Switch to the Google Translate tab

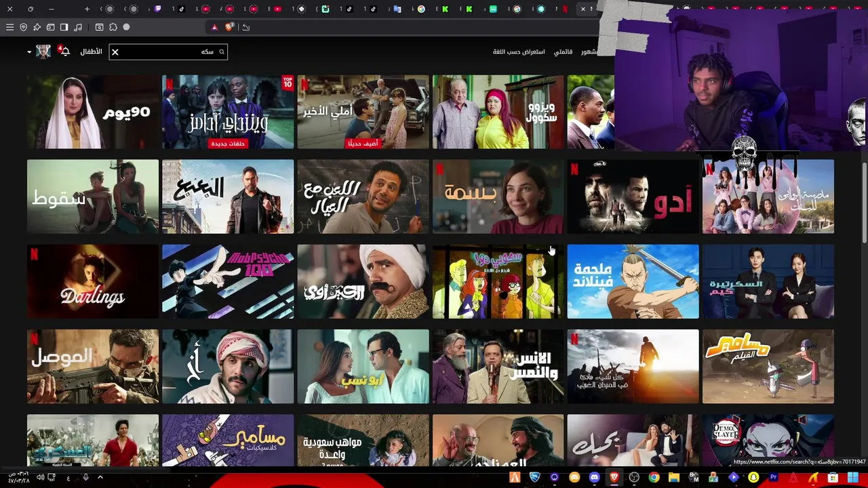(397, 9)
